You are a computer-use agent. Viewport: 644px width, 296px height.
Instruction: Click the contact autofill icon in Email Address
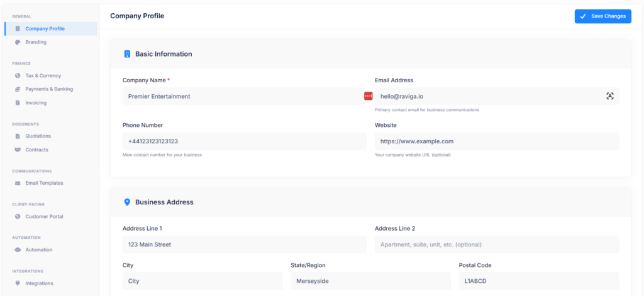610,96
